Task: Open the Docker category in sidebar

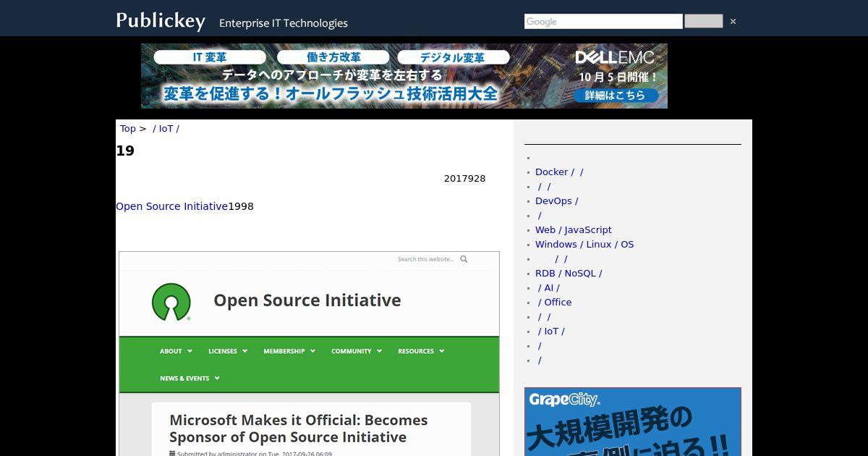Action: [x=559, y=172]
